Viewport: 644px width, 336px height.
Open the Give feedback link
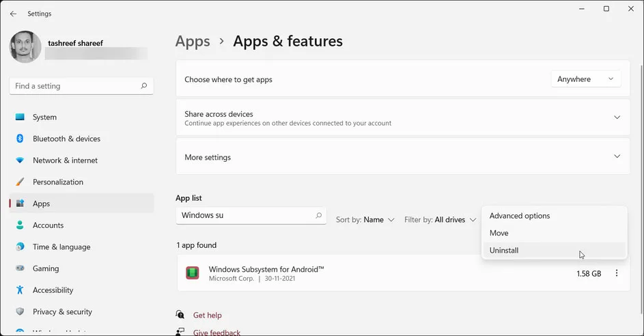pyautogui.click(x=216, y=333)
